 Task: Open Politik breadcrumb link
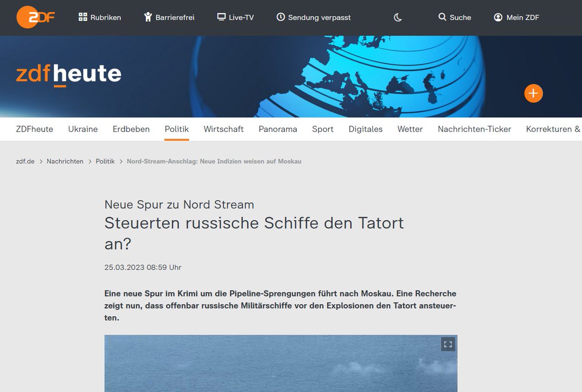105,161
